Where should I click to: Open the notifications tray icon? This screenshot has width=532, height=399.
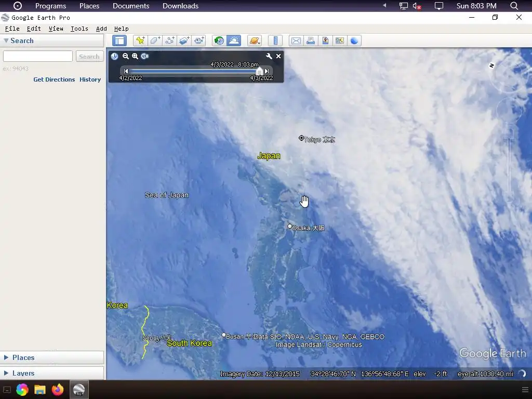[x=439, y=6]
